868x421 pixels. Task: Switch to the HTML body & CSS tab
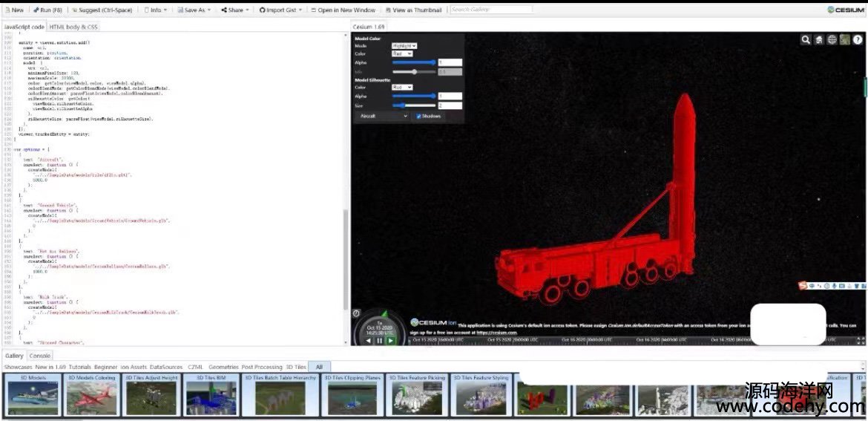[x=73, y=27]
